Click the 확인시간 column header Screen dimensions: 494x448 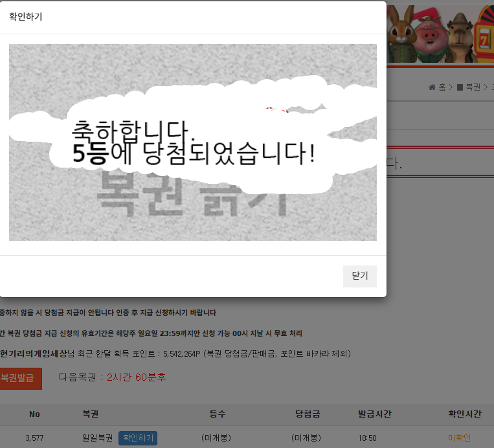(x=465, y=414)
